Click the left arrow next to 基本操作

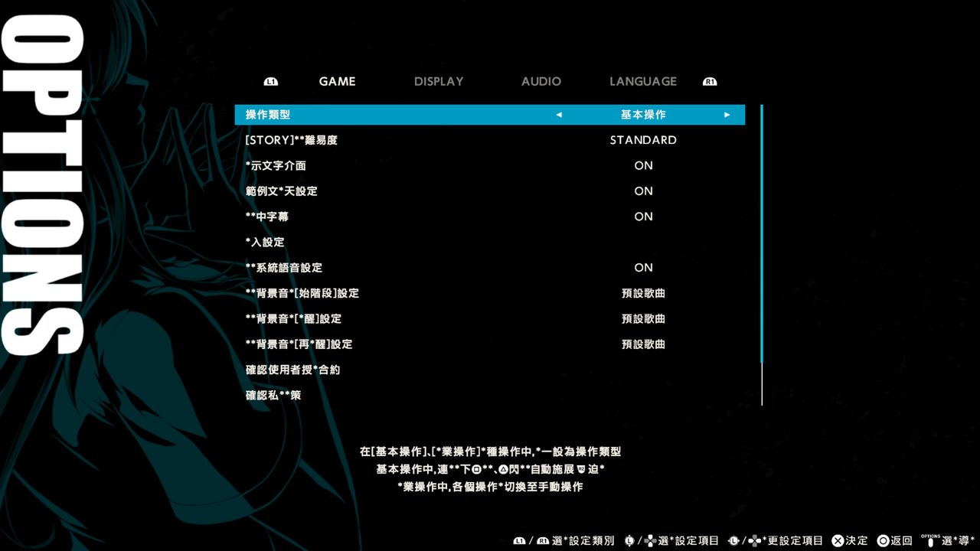[559, 115]
